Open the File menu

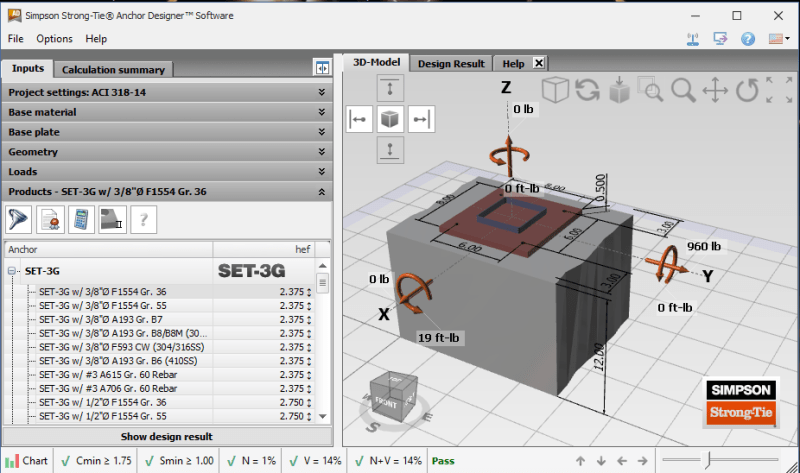pyautogui.click(x=15, y=39)
